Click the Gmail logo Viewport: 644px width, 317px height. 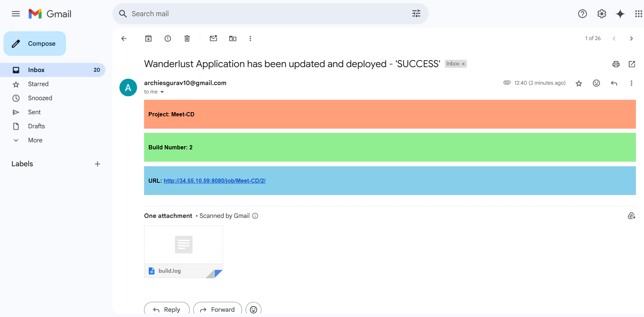[x=50, y=14]
